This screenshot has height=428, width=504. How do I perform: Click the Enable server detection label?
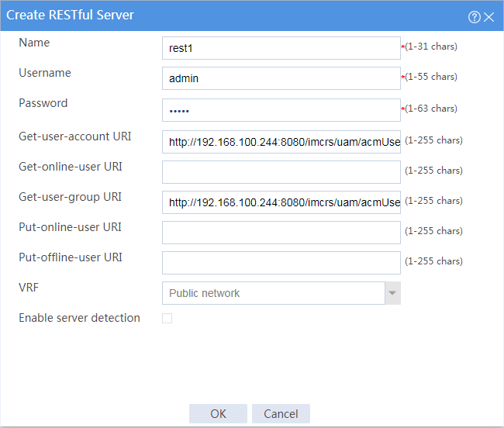pyautogui.click(x=79, y=318)
